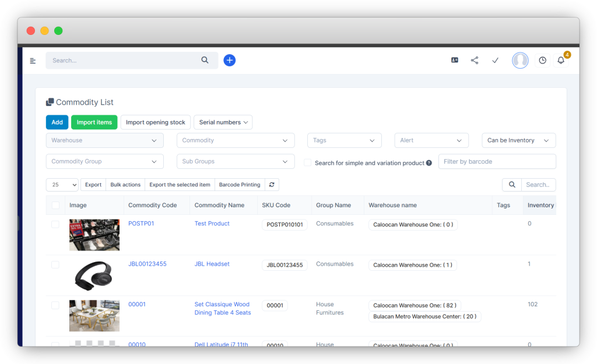Open the Commodity Group dropdown
This screenshot has height=364, width=597.
click(104, 161)
